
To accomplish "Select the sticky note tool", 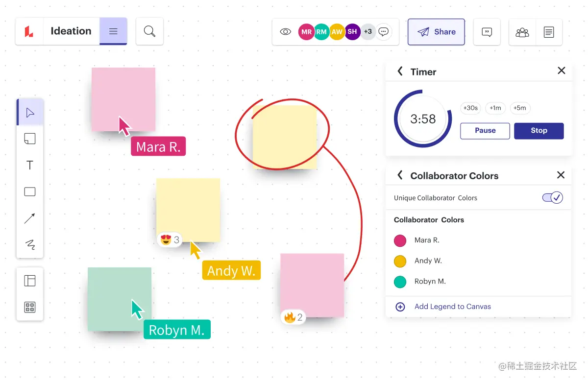I will 30,139.
